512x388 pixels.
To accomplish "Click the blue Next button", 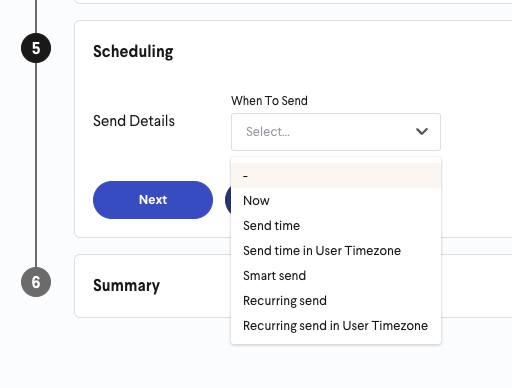I will (x=153, y=200).
